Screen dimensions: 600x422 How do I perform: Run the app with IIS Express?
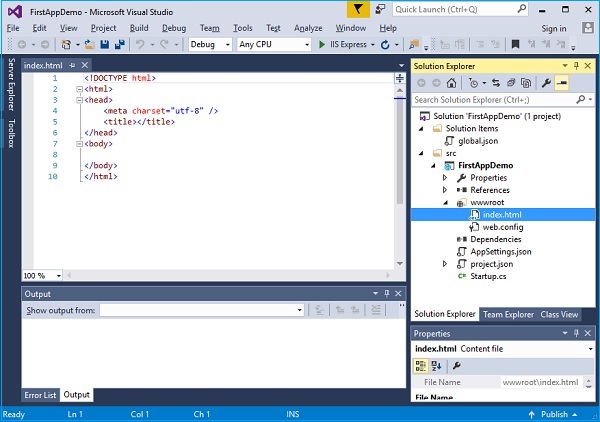coord(341,45)
